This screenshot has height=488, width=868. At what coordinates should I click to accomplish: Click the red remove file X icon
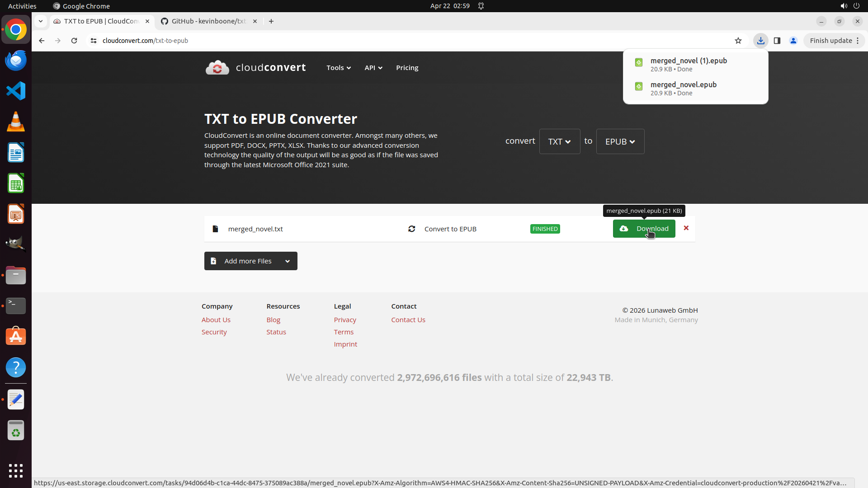point(686,228)
